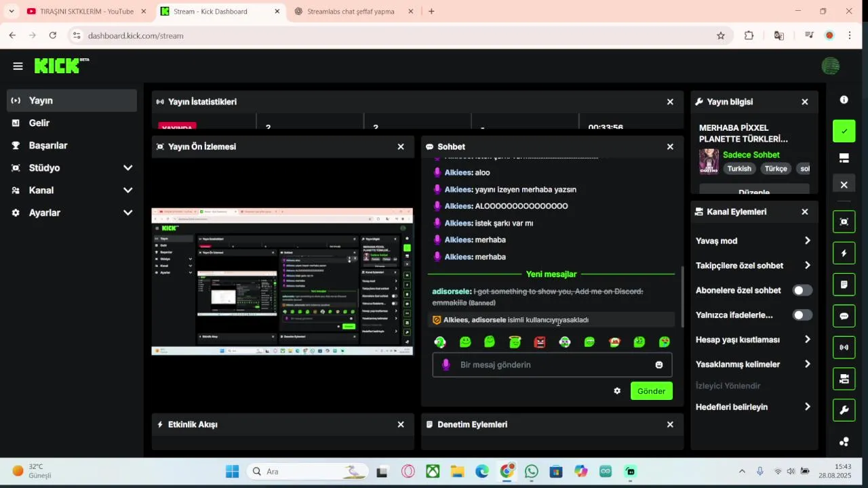
Task: Open Hesap yaşı kısıtlaması options arrow
Action: [807, 340]
